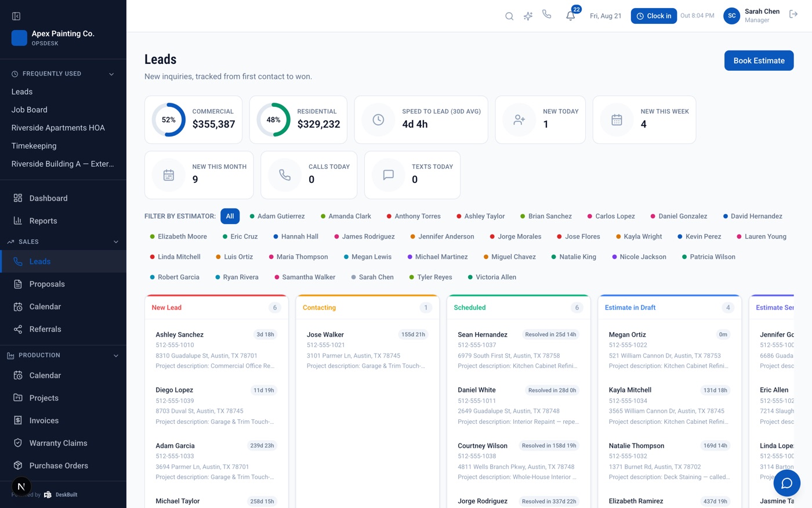The height and width of the screenshot is (508, 812).
Task: Open the Ashley Sanchez lead card
Action: tap(216, 350)
